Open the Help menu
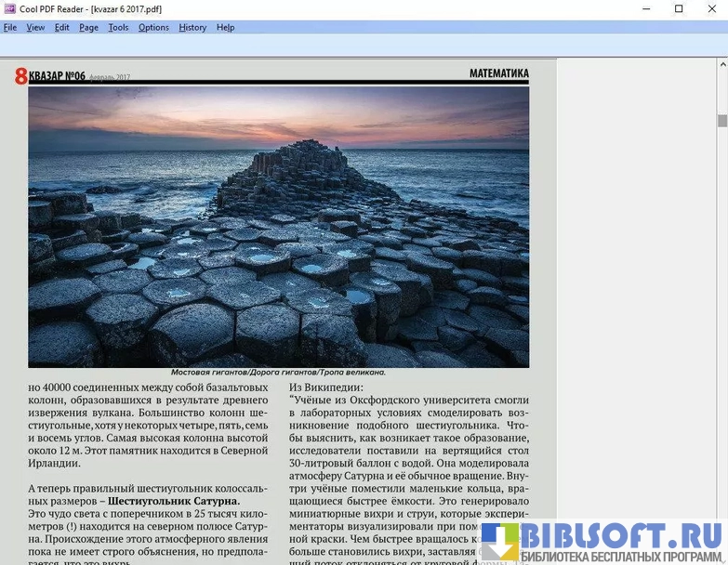728x565 pixels. (225, 27)
